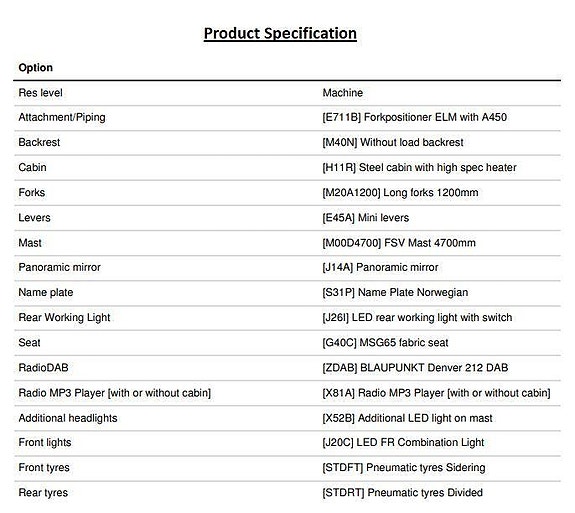Select the Panoramic mirror option label
The height and width of the screenshot is (513, 575).
(x=59, y=267)
